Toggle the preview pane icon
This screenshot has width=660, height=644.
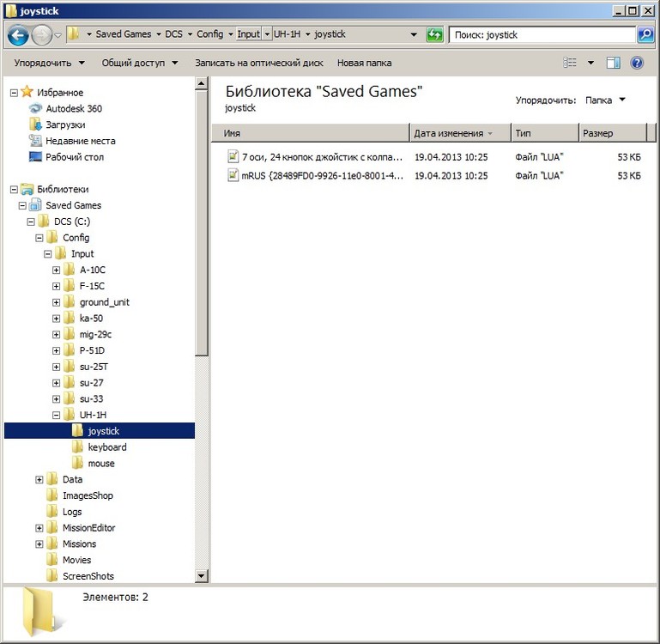(x=614, y=63)
